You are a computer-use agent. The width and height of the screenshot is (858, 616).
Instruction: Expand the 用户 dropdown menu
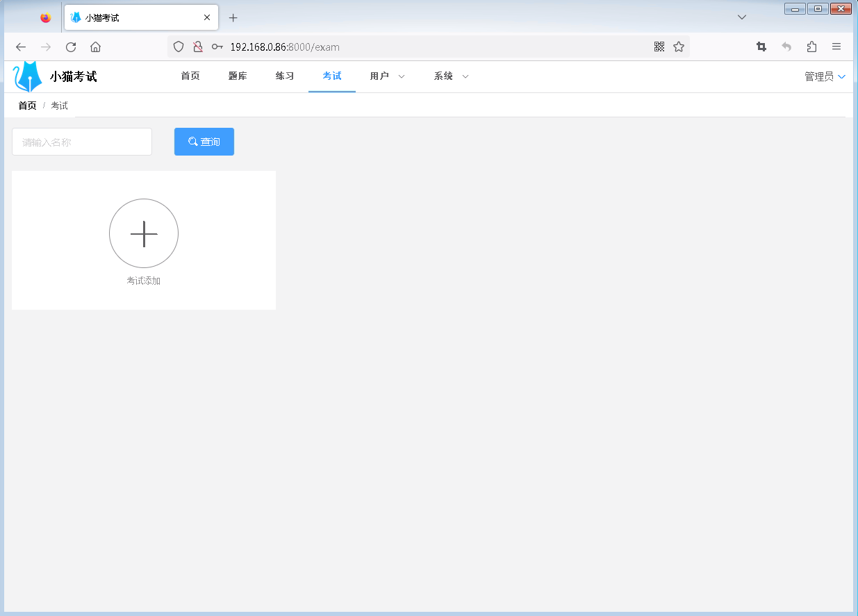[x=387, y=76]
